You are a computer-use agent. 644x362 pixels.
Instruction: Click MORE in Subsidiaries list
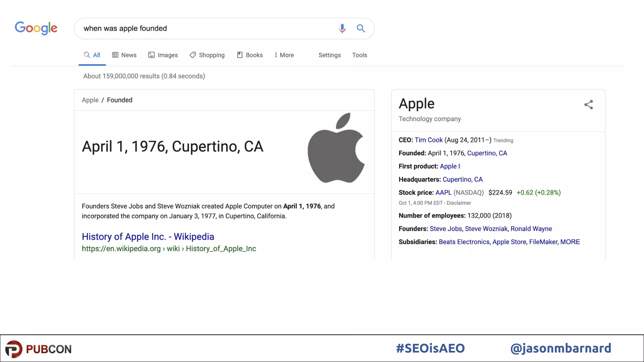click(570, 242)
